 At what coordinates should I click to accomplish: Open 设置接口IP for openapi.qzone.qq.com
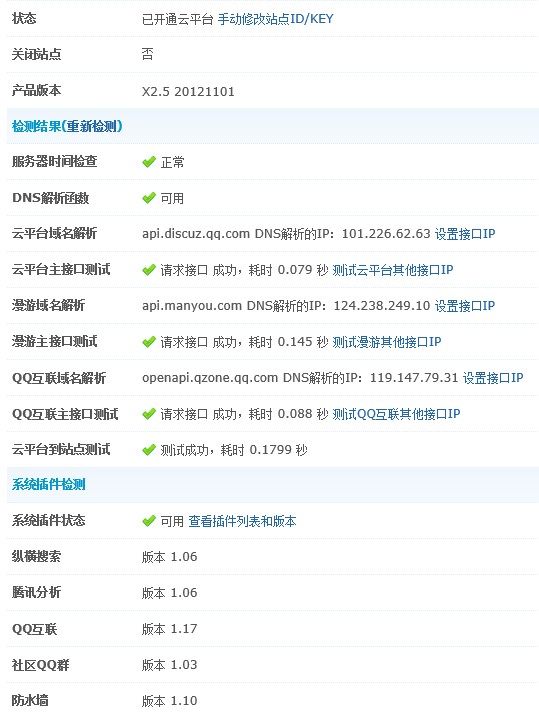tap(493, 378)
